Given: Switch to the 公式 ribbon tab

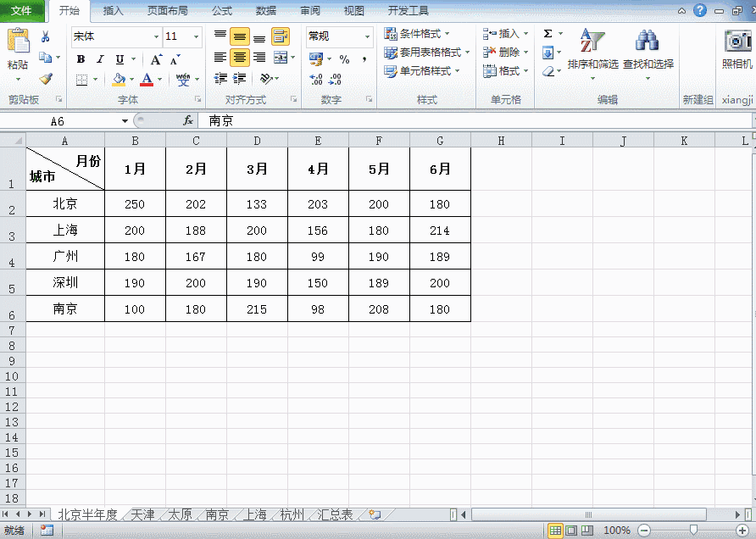Looking at the screenshot, I should [x=222, y=11].
